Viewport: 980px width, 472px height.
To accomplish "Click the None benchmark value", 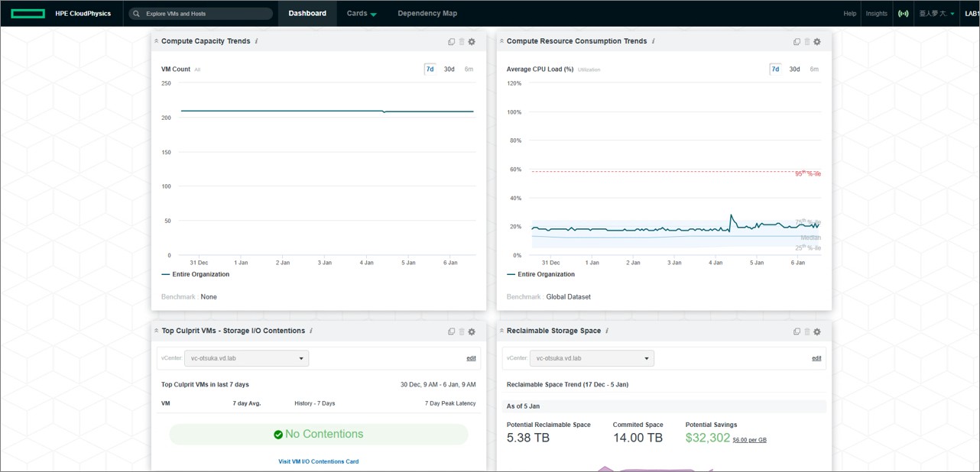I will (x=209, y=297).
